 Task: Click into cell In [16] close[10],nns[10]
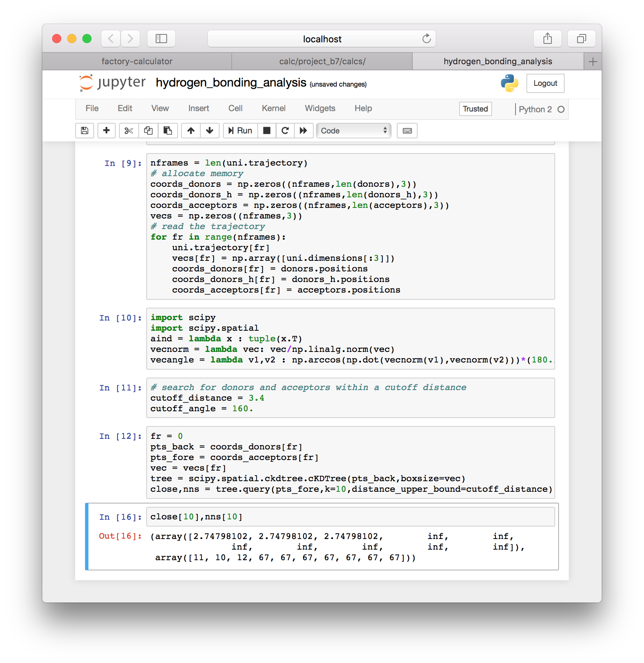pyautogui.click(x=350, y=517)
